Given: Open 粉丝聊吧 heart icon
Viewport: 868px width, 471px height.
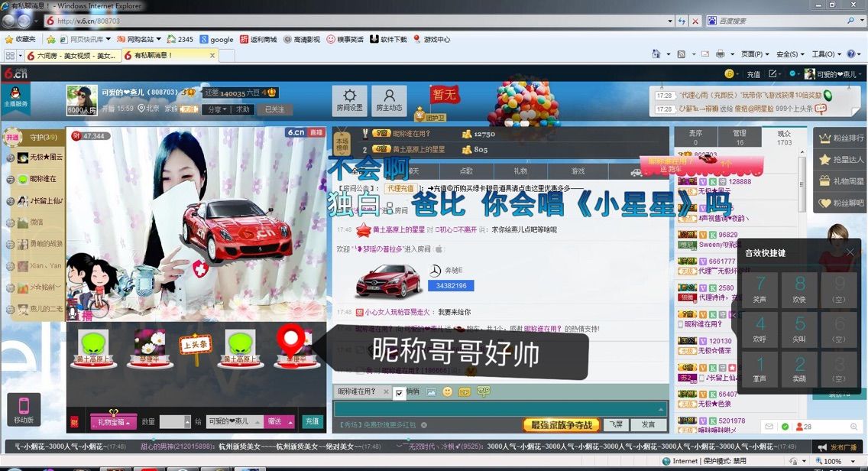Looking at the screenshot, I should [x=840, y=203].
